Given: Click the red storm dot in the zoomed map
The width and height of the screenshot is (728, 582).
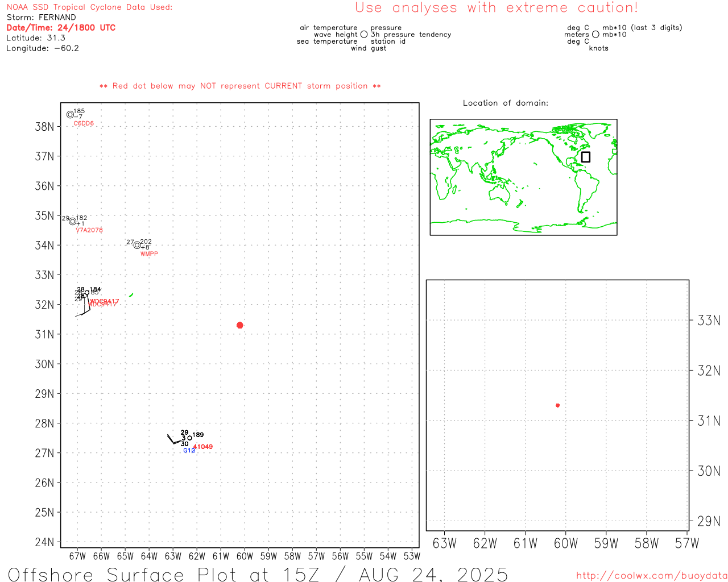Looking at the screenshot, I should coord(557,405).
